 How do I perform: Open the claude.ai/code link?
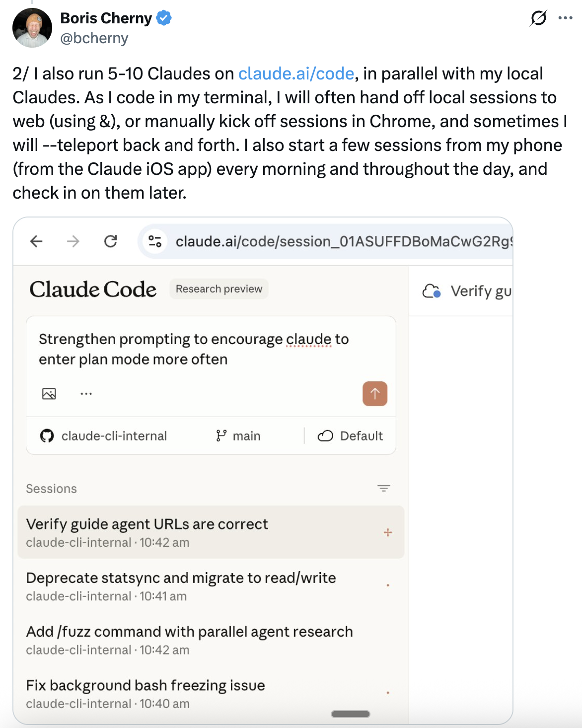(x=295, y=73)
